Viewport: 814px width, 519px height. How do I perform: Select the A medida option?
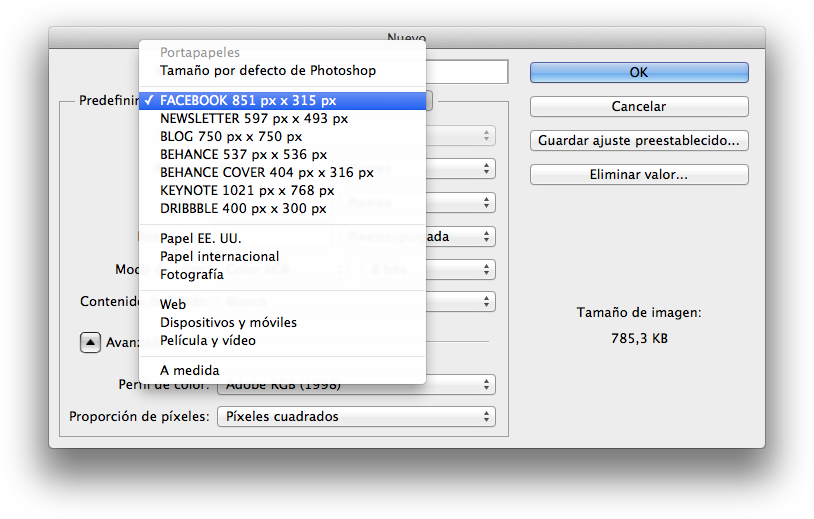[x=282, y=370]
